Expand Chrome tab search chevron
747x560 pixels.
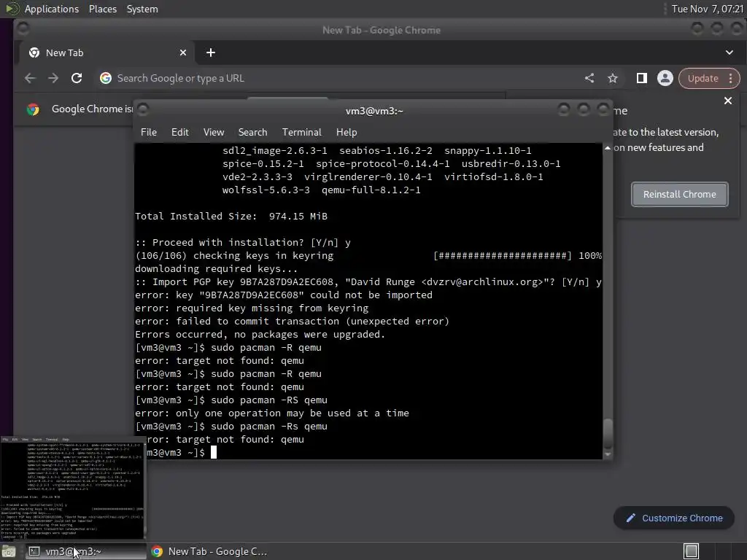[x=729, y=52]
